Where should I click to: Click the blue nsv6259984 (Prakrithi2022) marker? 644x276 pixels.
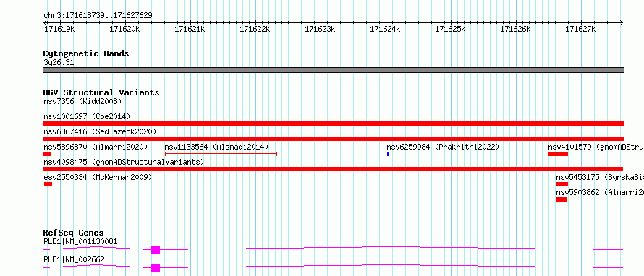click(388, 154)
